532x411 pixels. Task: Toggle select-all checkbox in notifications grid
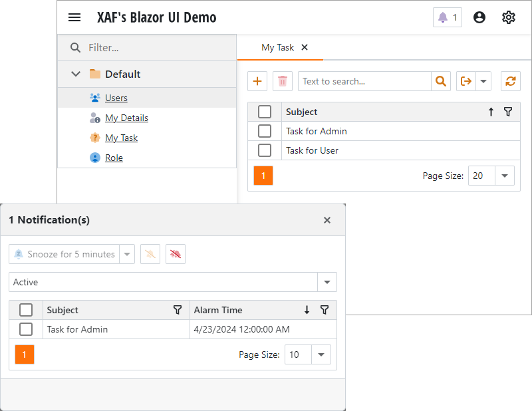26,310
